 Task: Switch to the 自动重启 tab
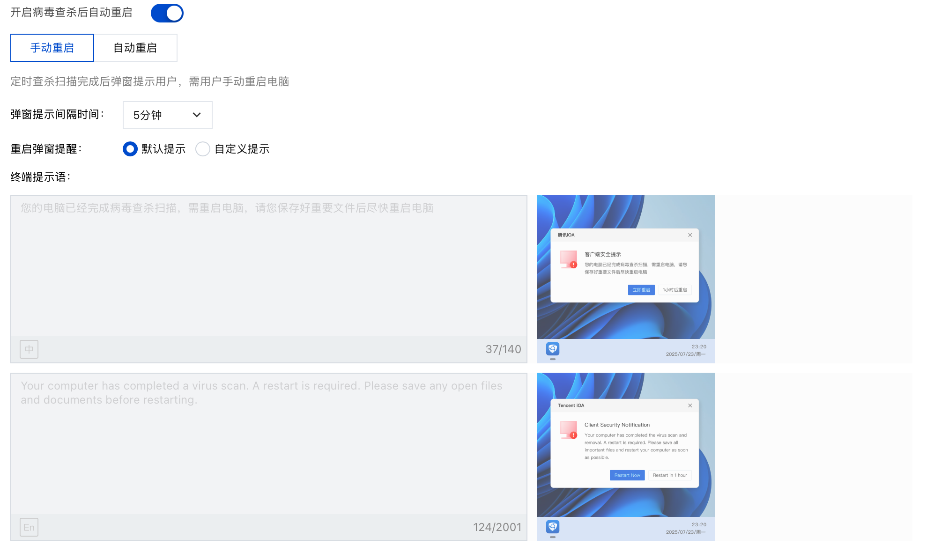pyautogui.click(x=135, y=48)
